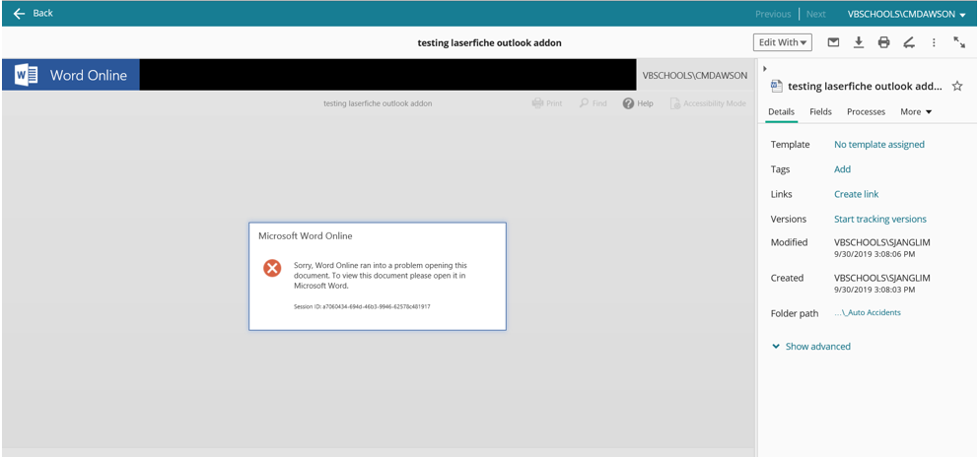
Task: Click Help in the Word Online toolbar
Action: (638, 103)
